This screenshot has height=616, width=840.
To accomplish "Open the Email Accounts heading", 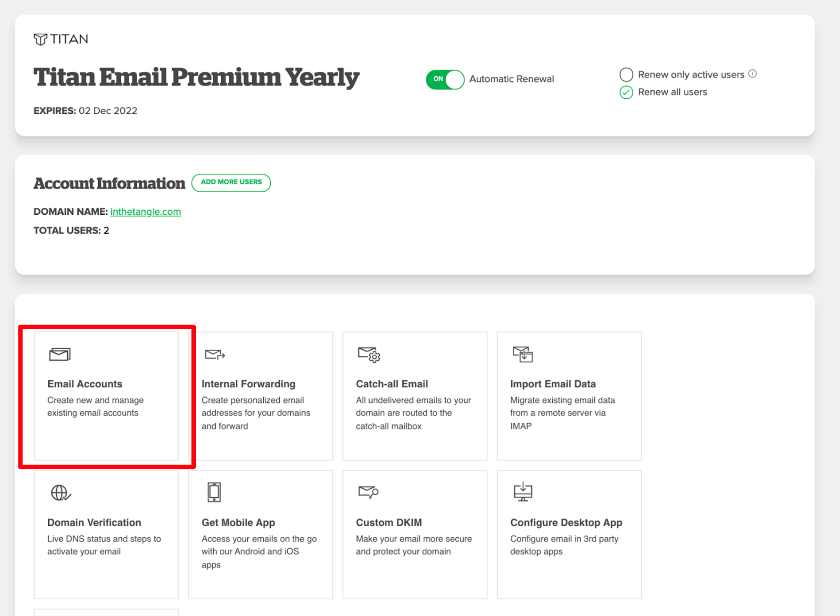I will point(85,384).
